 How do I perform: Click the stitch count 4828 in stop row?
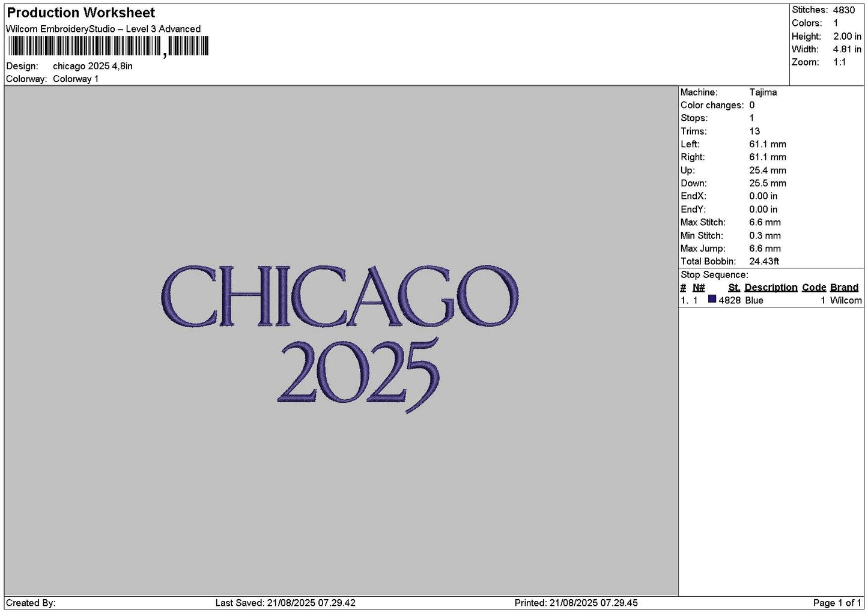730,300
